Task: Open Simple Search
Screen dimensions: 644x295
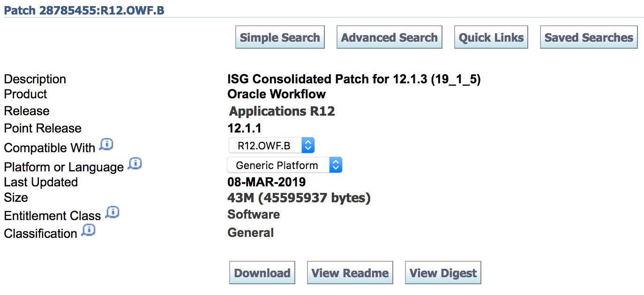Action: click(x=280, y=37)
